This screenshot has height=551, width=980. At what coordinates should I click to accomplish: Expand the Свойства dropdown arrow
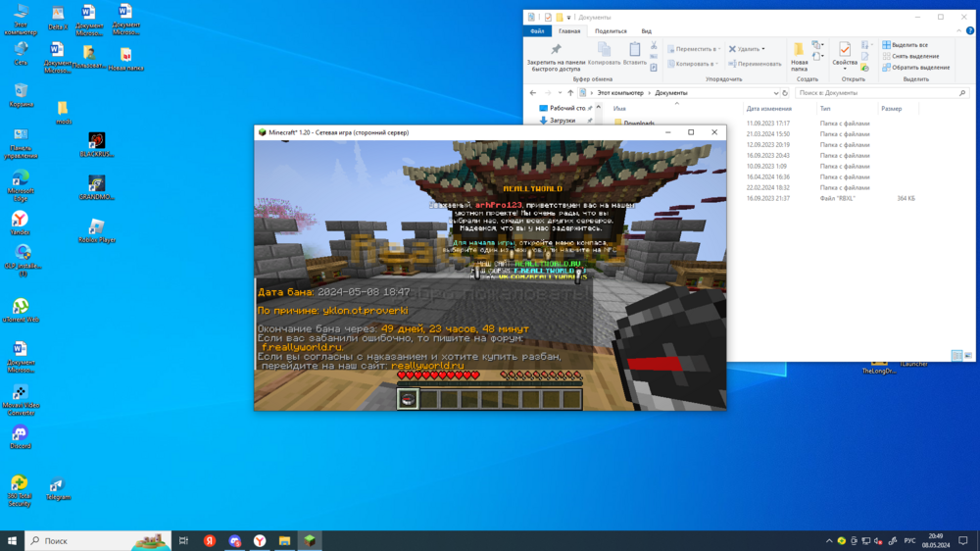click(x=845, y=69)
